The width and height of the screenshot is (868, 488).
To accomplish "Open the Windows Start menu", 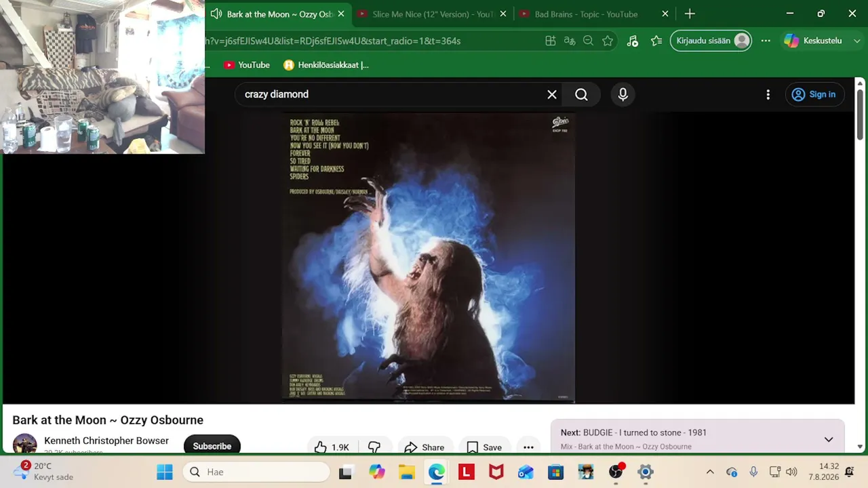I will click(165, 472).
